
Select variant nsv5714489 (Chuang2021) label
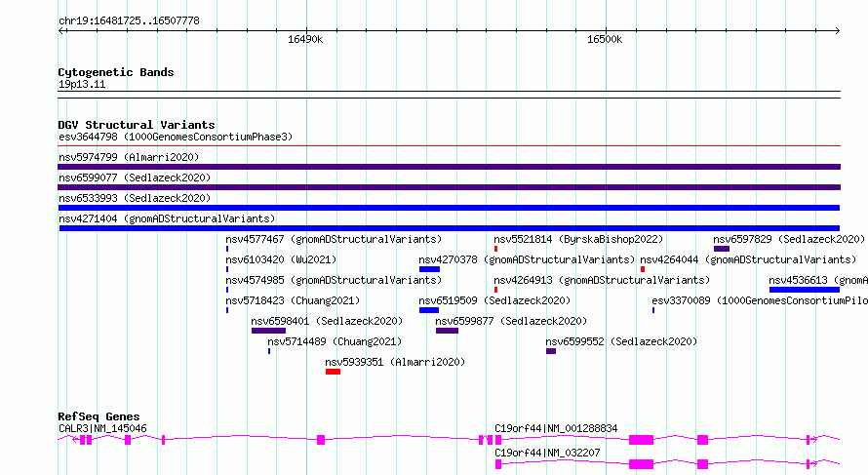pyautogui.click(x=335, y=341)
